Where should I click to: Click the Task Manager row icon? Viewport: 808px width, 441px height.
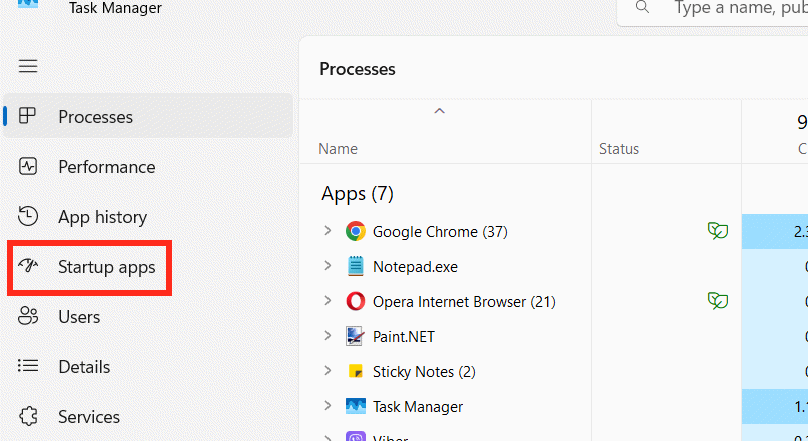coord(356,406)
